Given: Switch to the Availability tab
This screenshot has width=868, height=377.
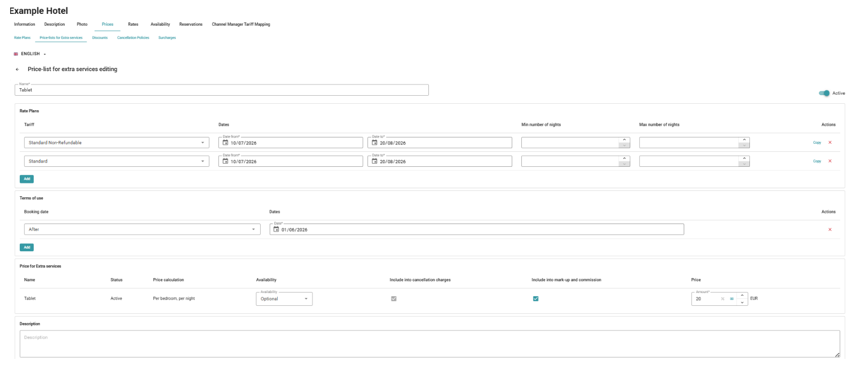Looking at the screenshot, I should [160, 24].
